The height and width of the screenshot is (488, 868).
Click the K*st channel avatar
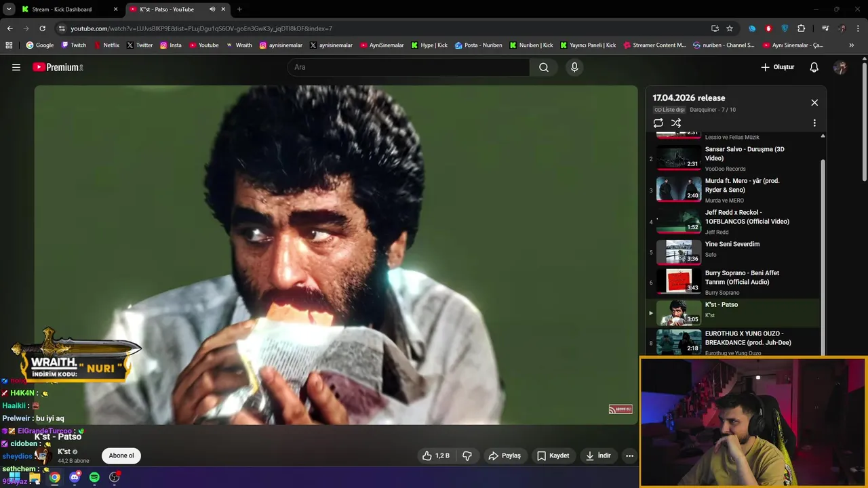click(44, 455)
